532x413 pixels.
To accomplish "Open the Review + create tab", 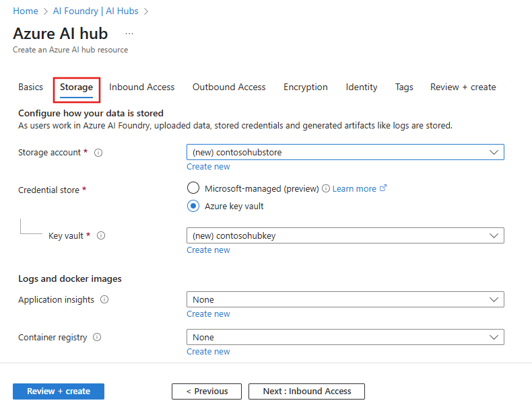I will click(463, 87).
